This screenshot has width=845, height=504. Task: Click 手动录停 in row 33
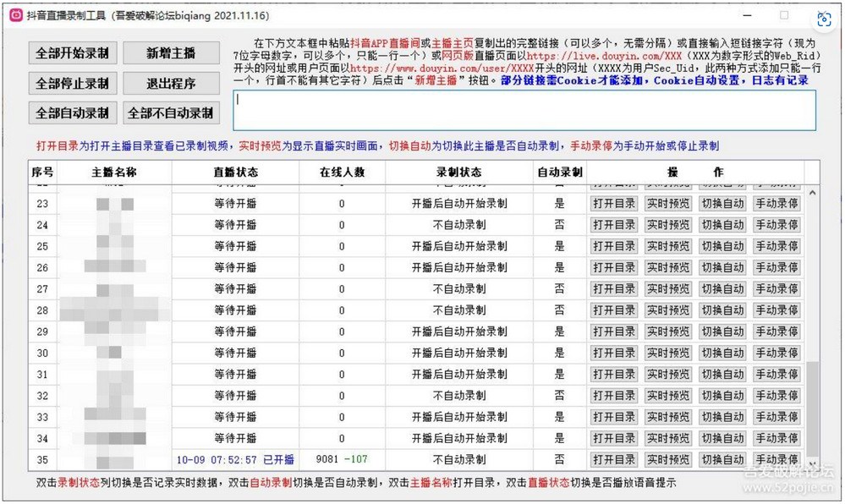coord(776,417)
